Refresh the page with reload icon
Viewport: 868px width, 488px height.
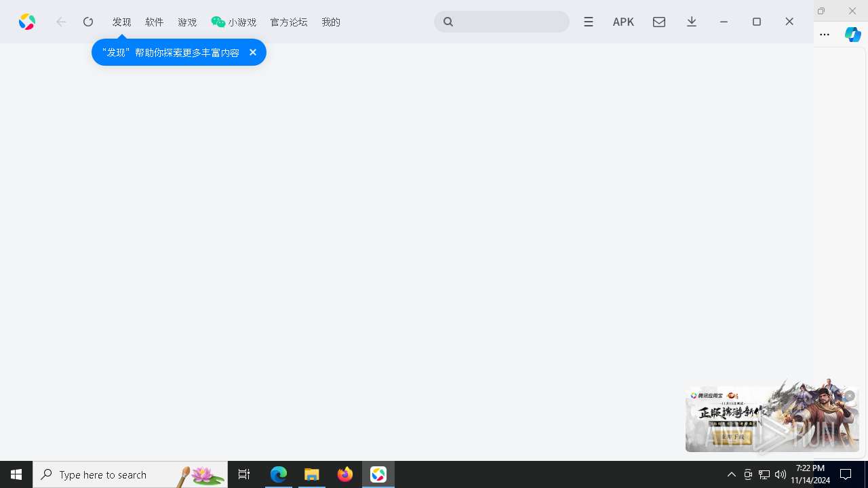(x=88, y=22)
